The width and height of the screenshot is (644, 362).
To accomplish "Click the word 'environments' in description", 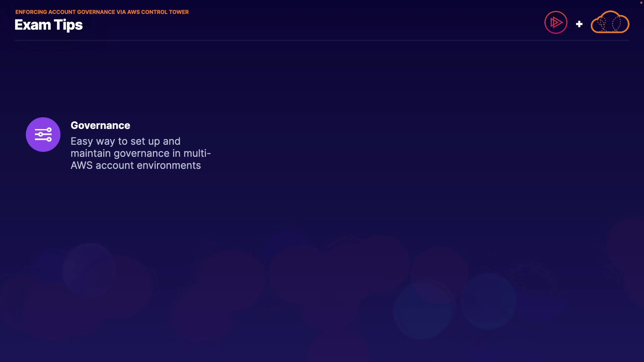I will tap(169, 166).
